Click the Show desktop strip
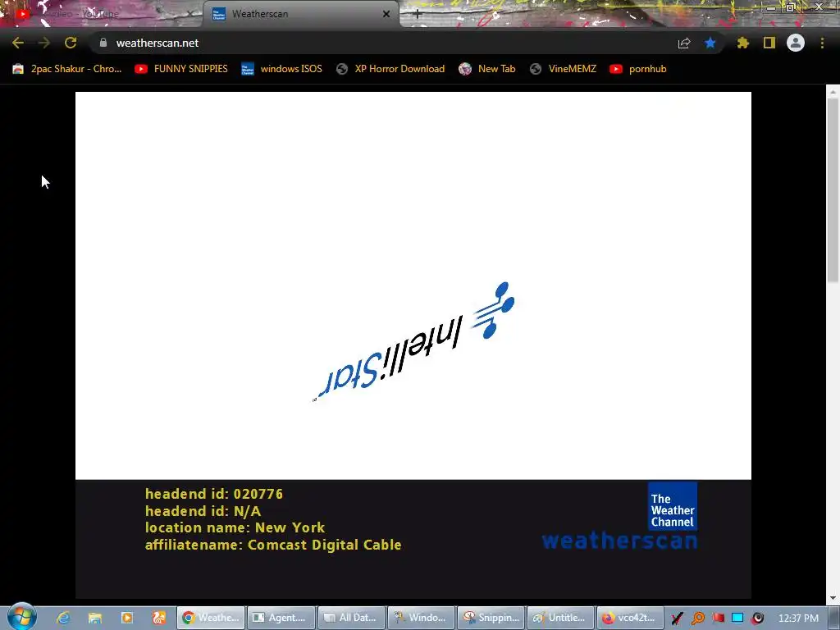This screenshot has width=840, height=630. [x=834, y=618]
